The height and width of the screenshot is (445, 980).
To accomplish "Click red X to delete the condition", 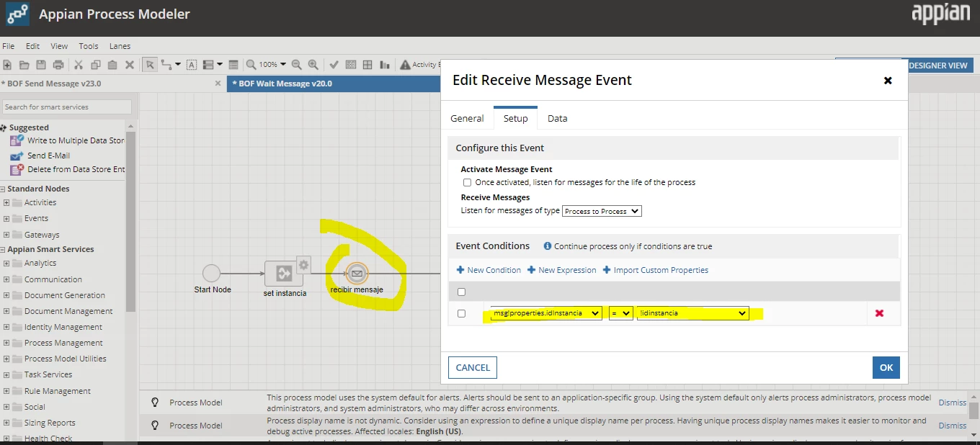I will point(879,313).
